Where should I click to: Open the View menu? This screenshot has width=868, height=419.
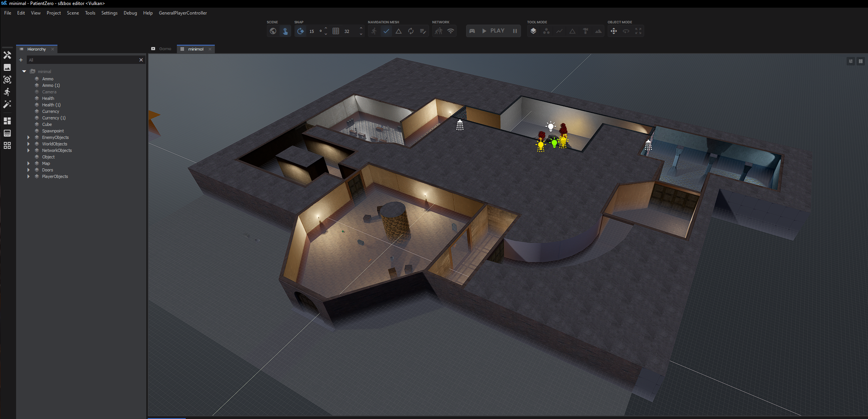(x=36, y=13)
